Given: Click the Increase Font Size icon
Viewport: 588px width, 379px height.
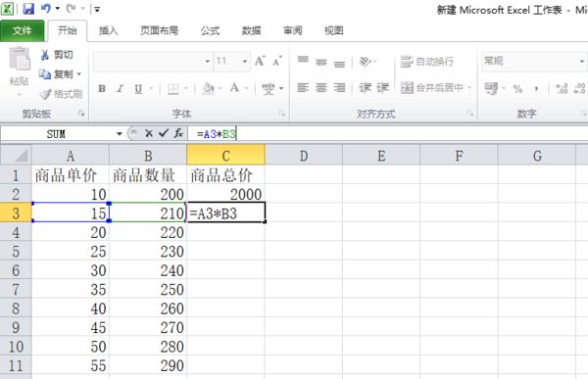Looking at the screenshot, I should [x=260, y=61].
